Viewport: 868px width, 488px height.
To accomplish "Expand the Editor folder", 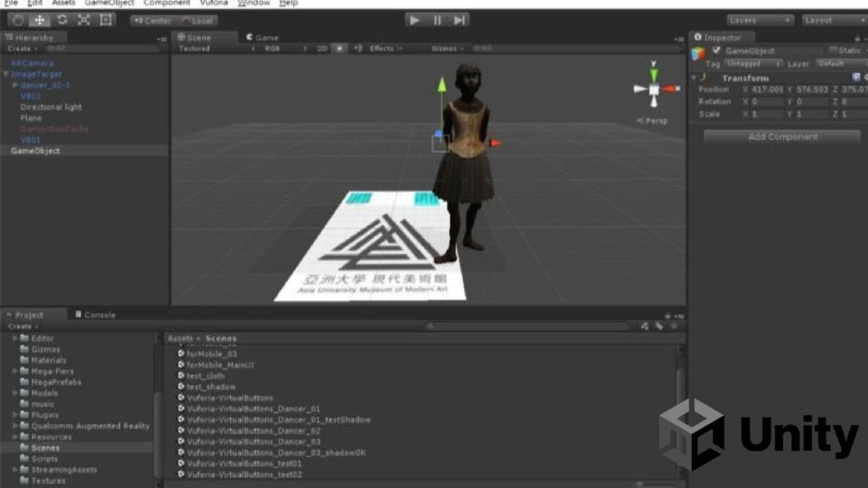I will tap(15, 338).
